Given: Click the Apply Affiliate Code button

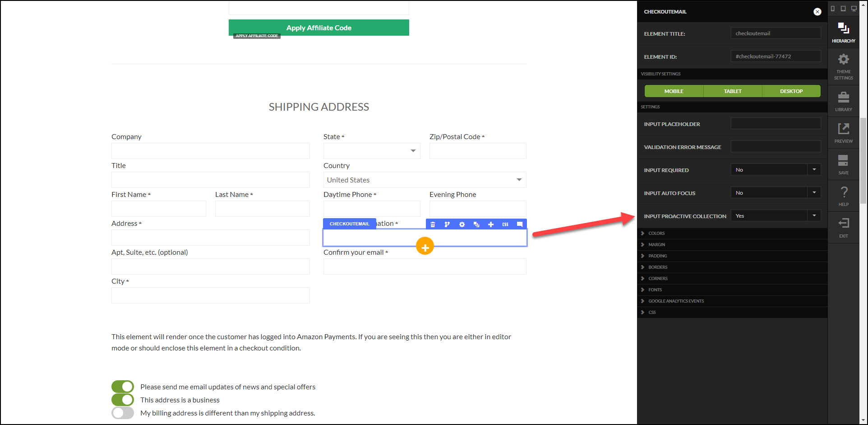Looking at the screenshot, I should (319, 28).
